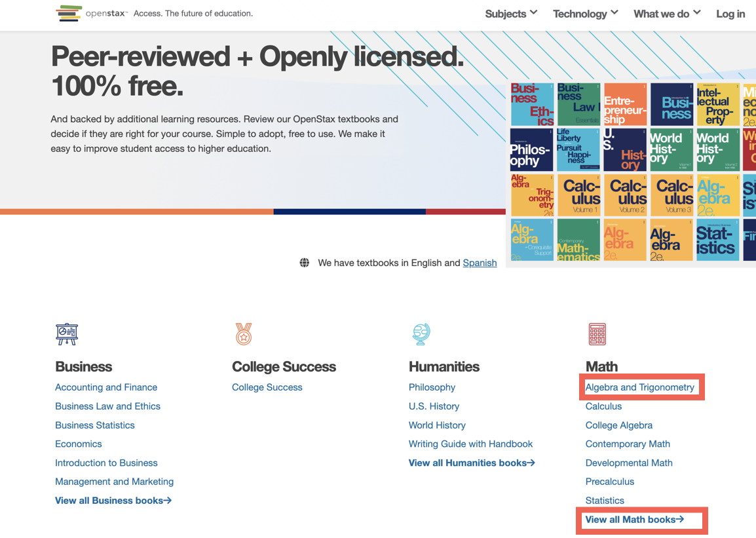Click the globe language icon
Image resolution: width=756 pixels, height=538 pixels.
coord(304,263)
